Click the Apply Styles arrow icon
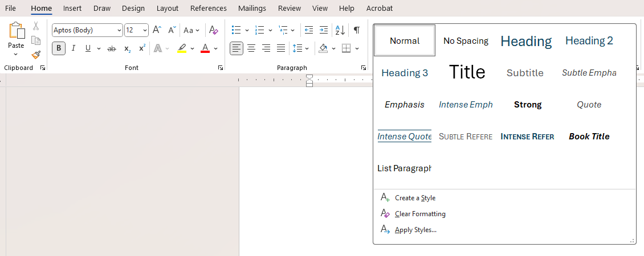 point(385,229)
